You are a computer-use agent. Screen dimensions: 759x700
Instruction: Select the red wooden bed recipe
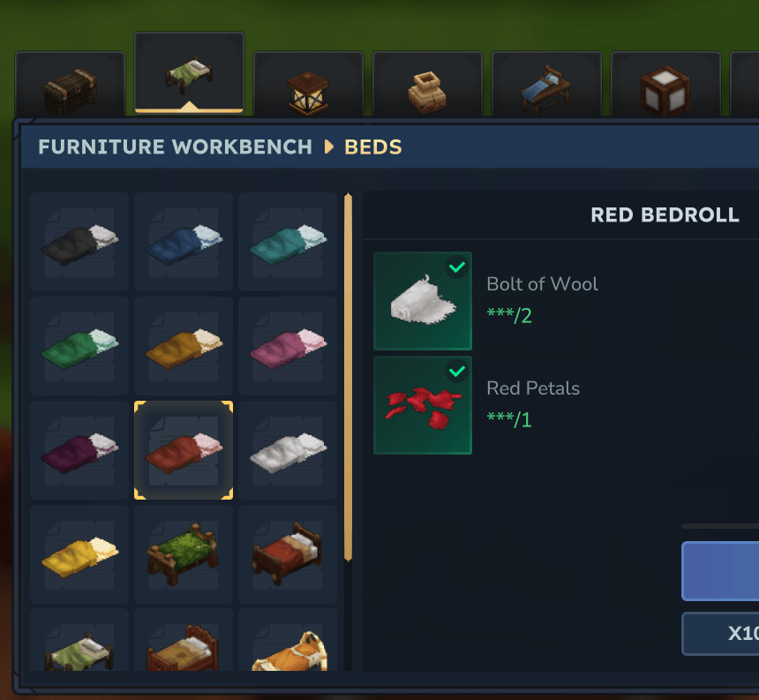[x=288, y=554]
